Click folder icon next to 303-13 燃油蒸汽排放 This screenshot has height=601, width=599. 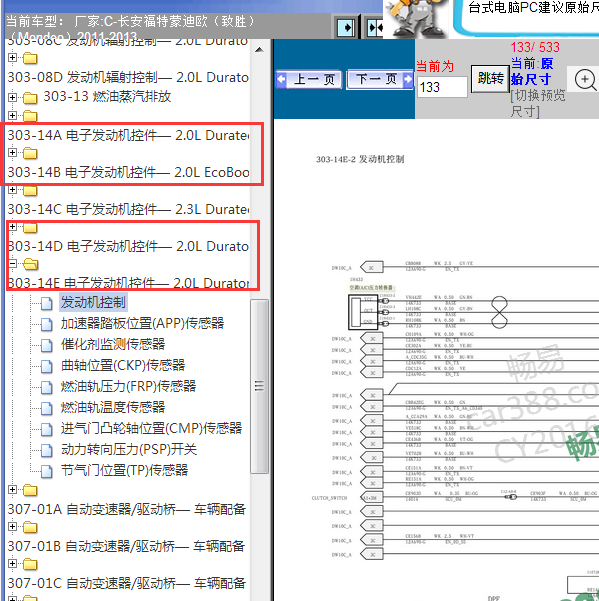click(30, 98)
